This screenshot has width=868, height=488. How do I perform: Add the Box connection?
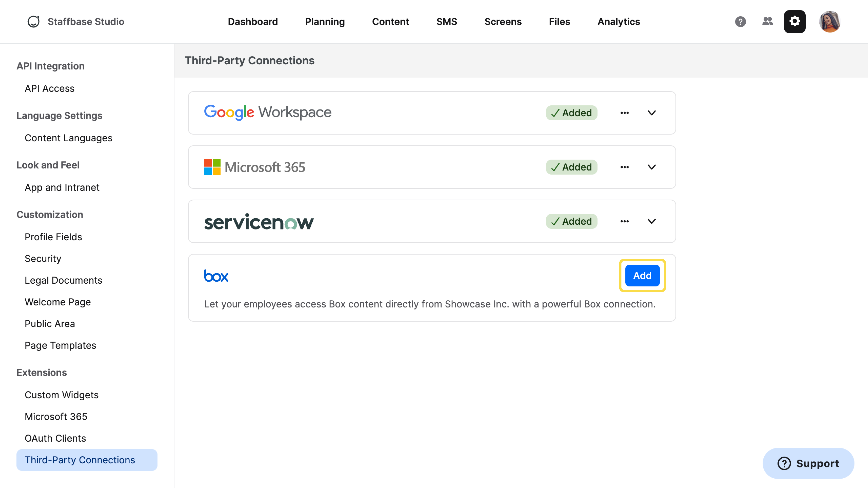pos(642,276)
